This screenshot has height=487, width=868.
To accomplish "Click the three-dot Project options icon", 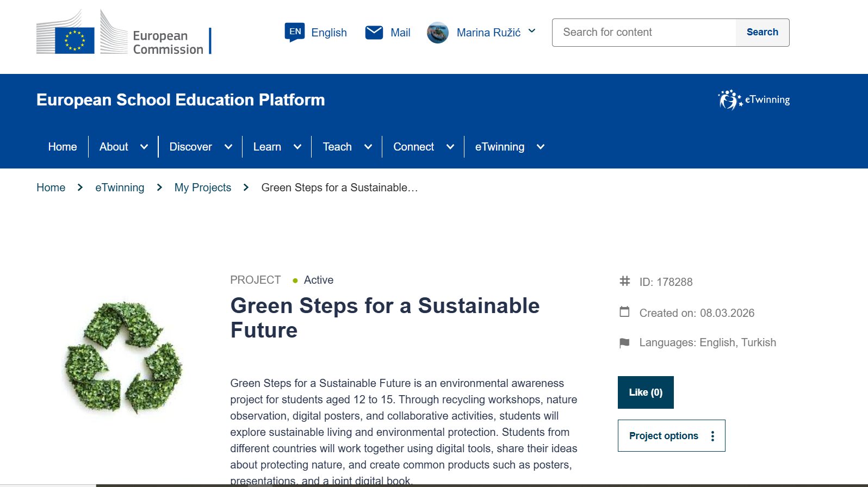I will point(712,436).
